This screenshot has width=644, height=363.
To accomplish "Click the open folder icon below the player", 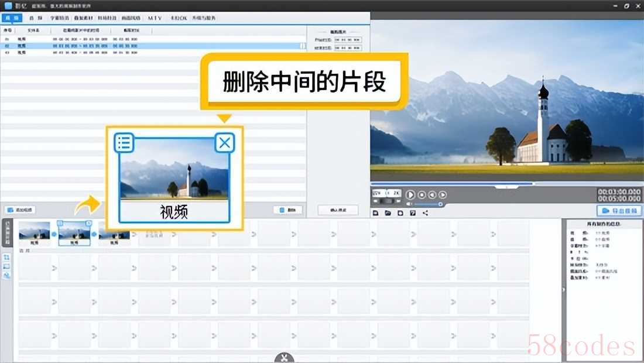I will point(388,213).
